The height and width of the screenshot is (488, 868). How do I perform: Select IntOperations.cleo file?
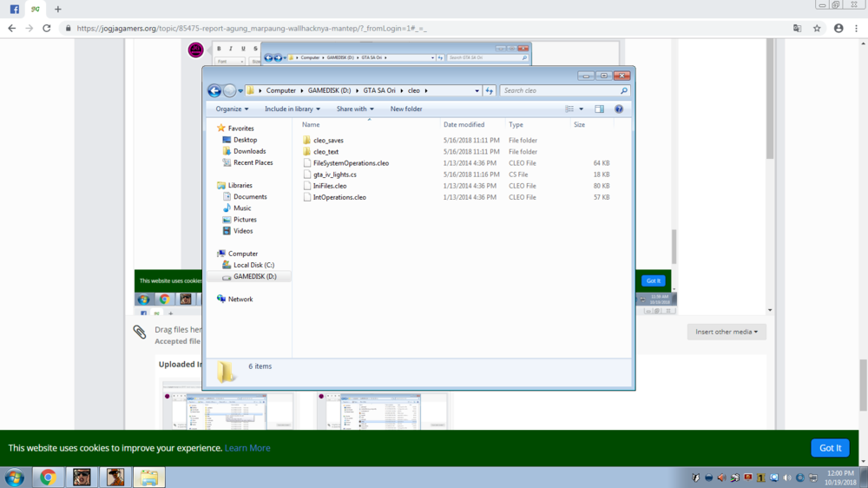(x=339, y=197)
